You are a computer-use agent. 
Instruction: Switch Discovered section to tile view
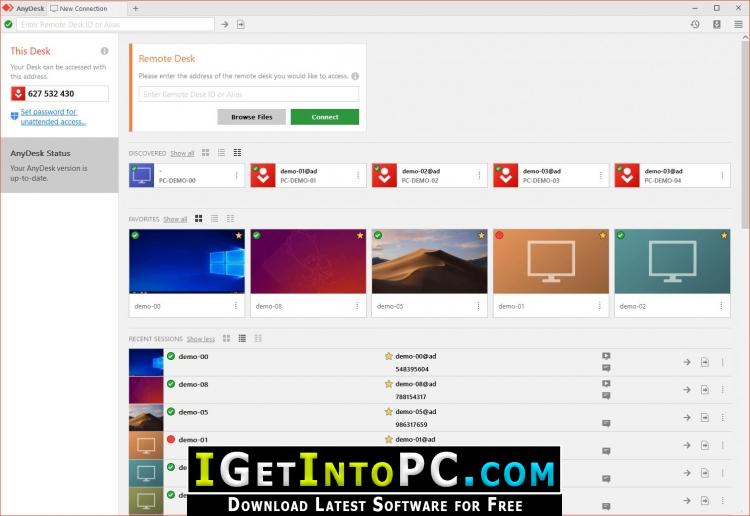point(205,153)
